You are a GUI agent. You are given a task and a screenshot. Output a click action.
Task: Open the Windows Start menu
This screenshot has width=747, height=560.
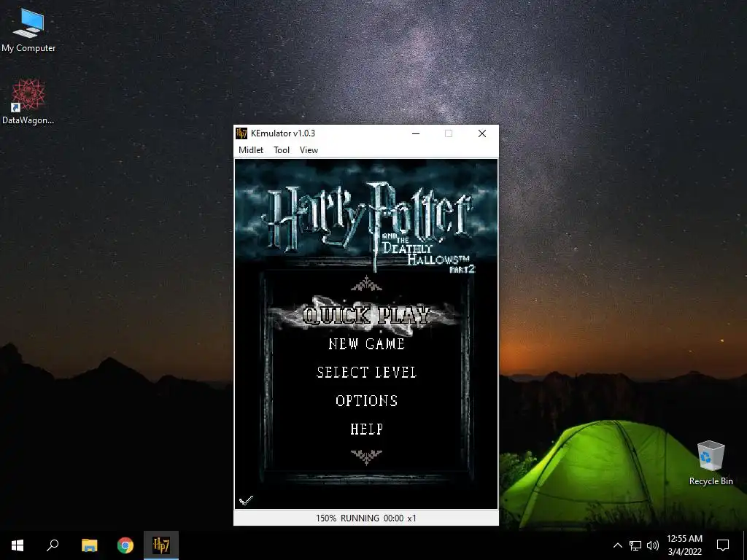[18, 545]
